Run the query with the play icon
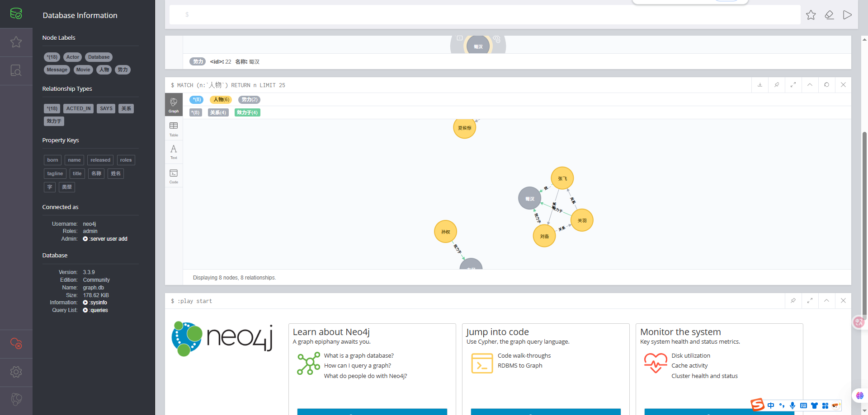Viewport: 868px width, 415px height. pyautogui.click(x=847, y=15)
